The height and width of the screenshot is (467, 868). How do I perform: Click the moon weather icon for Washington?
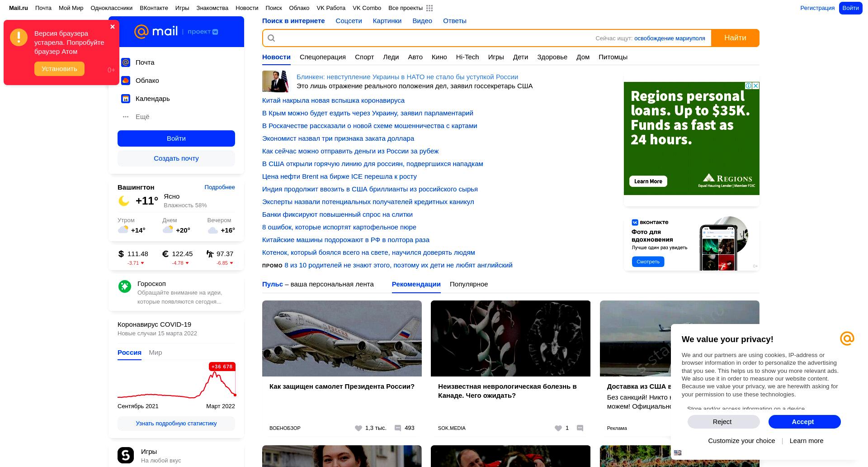(124, 201)
